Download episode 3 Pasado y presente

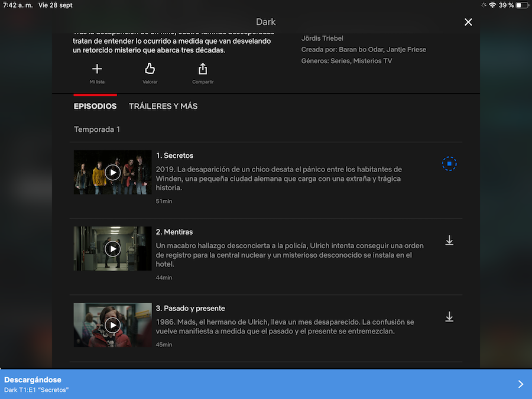[x=449, y=317]
